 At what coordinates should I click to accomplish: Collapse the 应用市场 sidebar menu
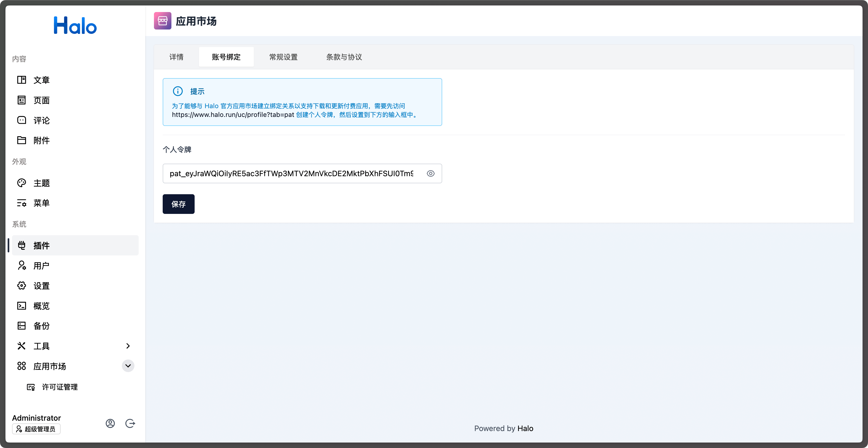[128, 366]
